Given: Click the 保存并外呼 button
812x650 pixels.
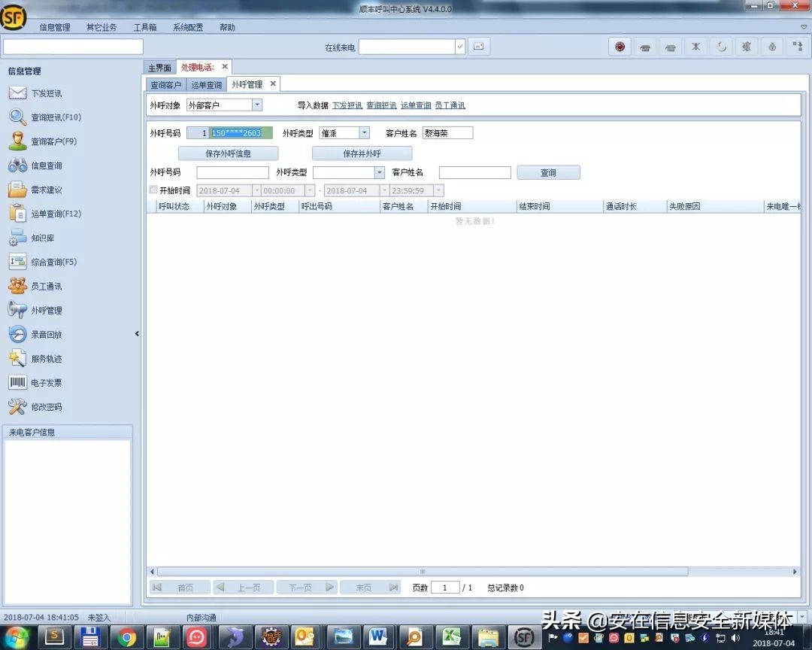Looking at the screenshot, I should tap(362, 153).
